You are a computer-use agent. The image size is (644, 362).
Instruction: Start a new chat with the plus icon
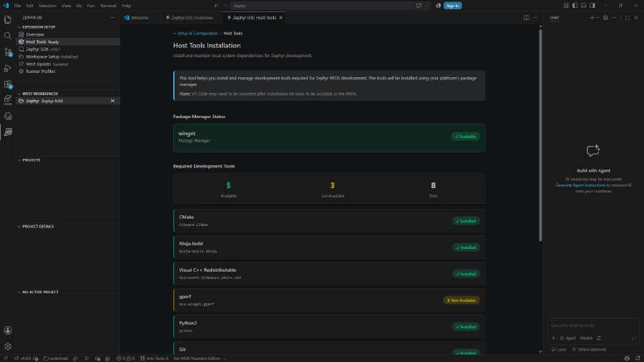click(592, 18)
